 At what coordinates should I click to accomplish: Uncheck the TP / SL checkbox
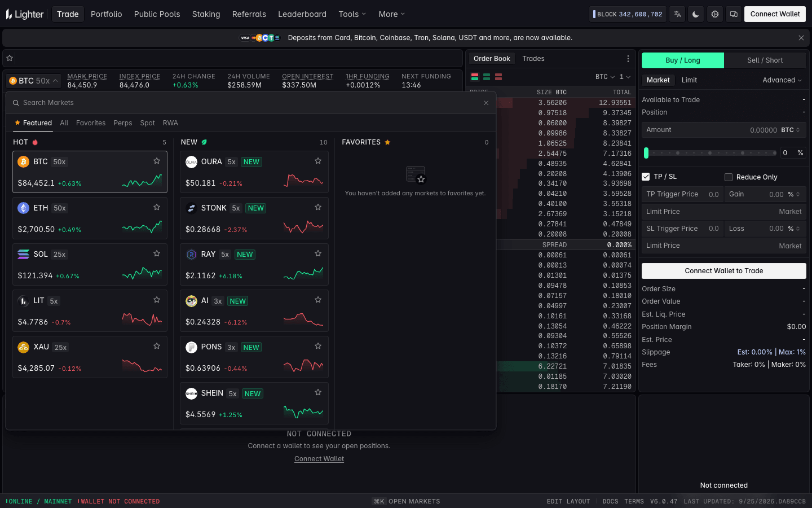646,177
